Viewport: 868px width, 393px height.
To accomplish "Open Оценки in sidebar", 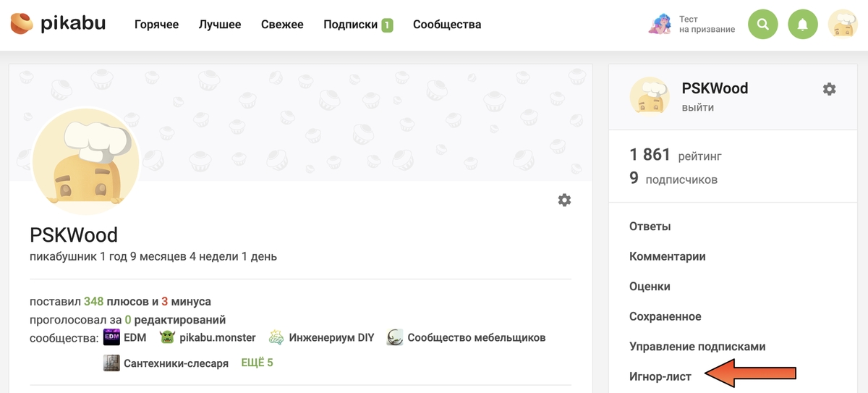I will pos(650,287).
